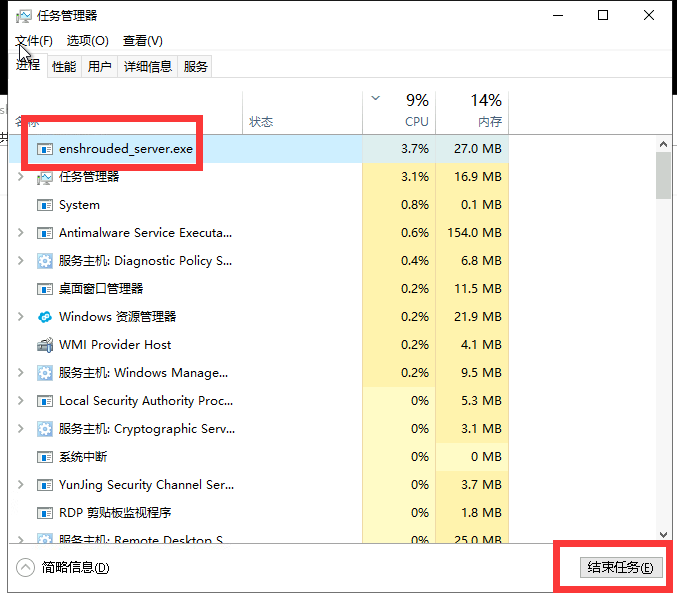Expand the 任务管理器 process group

[20, 177]
